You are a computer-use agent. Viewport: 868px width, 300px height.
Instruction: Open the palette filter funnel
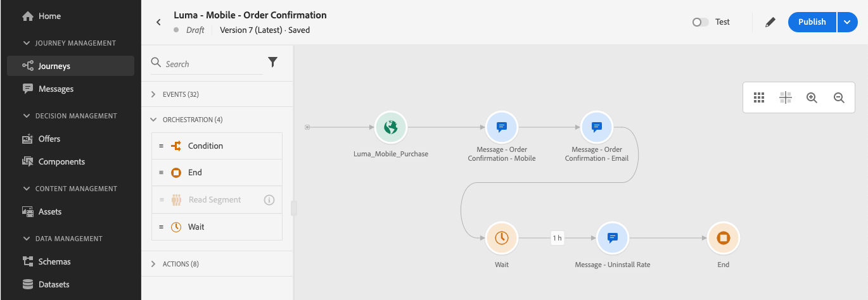point(272,62)
